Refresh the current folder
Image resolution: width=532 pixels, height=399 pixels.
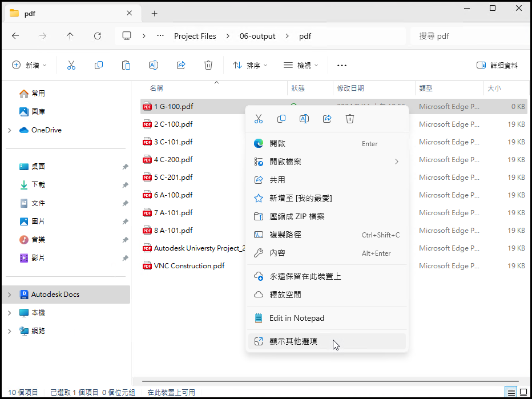tap(98, 36)
